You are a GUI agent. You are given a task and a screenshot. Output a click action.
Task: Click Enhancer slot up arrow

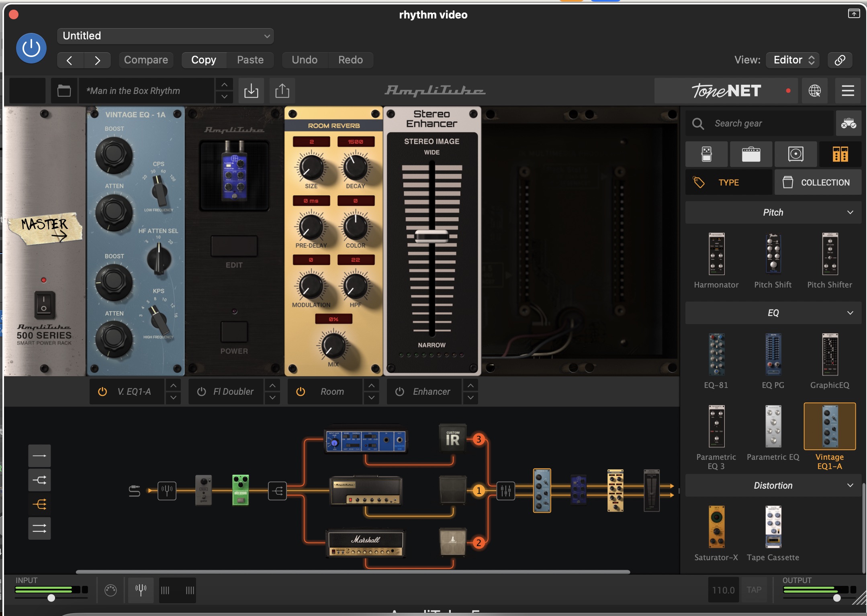click(x=470, y=386)
